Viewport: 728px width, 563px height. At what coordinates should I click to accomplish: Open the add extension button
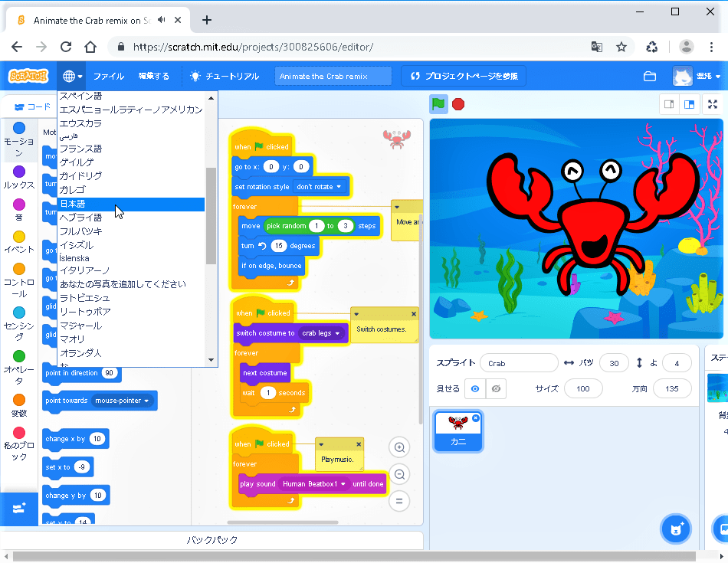pos(19,508)
